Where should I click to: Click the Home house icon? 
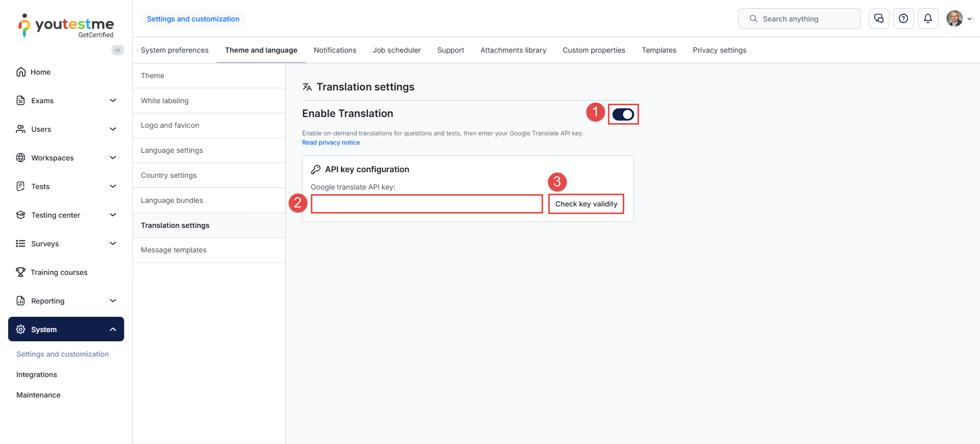point(21,72)
